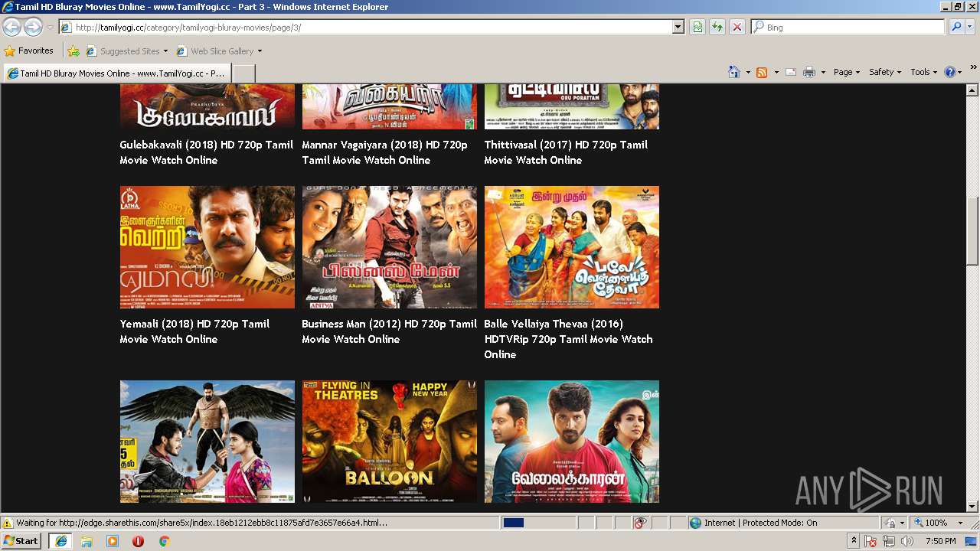Viewport: 980px width, 551px height.
Task: Click the Home icon in command bar
Action: (733, 72)
